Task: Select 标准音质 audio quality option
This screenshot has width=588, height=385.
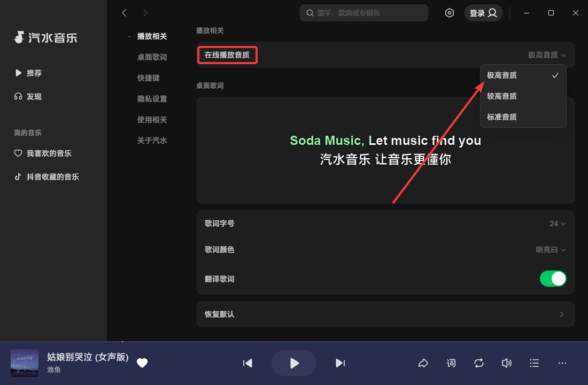Action: pos(501,117)
